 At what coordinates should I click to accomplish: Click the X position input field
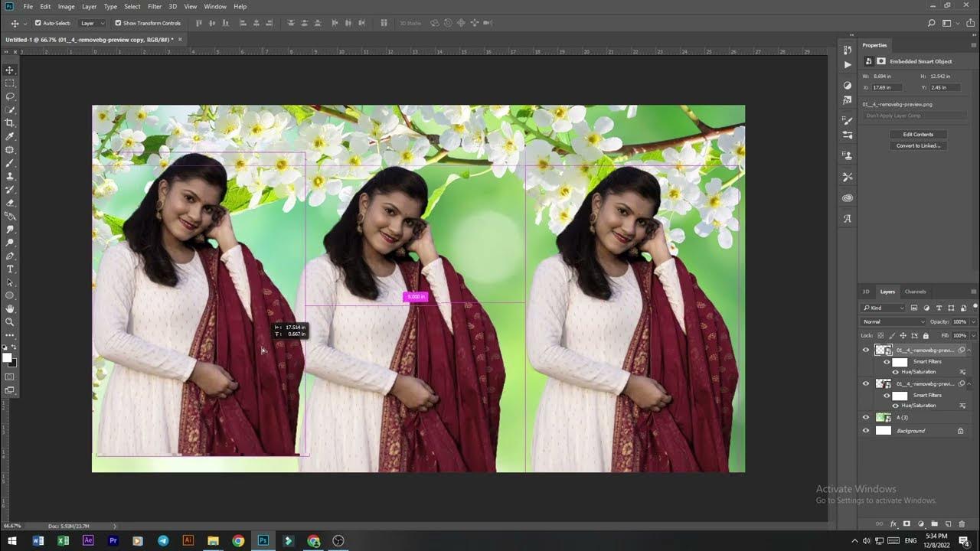887,87
